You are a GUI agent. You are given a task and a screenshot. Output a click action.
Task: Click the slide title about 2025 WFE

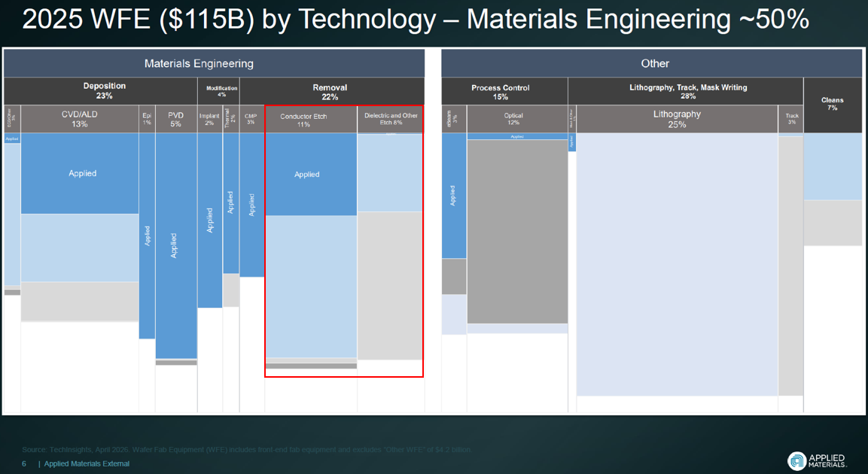415,20
